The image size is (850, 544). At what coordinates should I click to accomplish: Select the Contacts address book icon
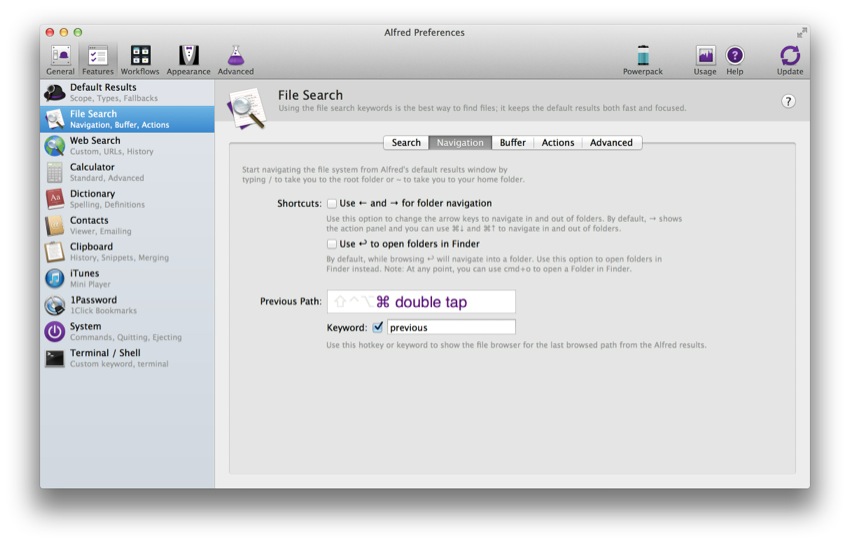point(55,225)
